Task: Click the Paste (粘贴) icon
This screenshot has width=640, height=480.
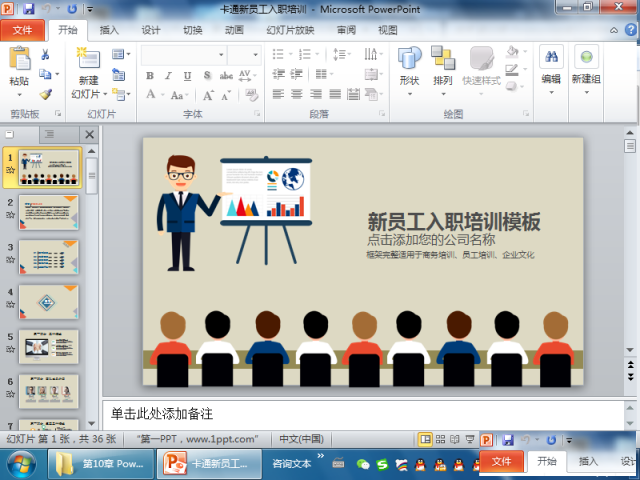Action: [19, 59]
